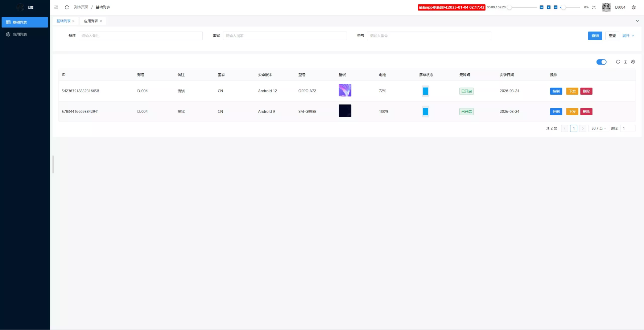Image resolution: width=644 pixels, height=330 pixels.
Task: Click the 查询 search button
Action: (x=595, y=36)
